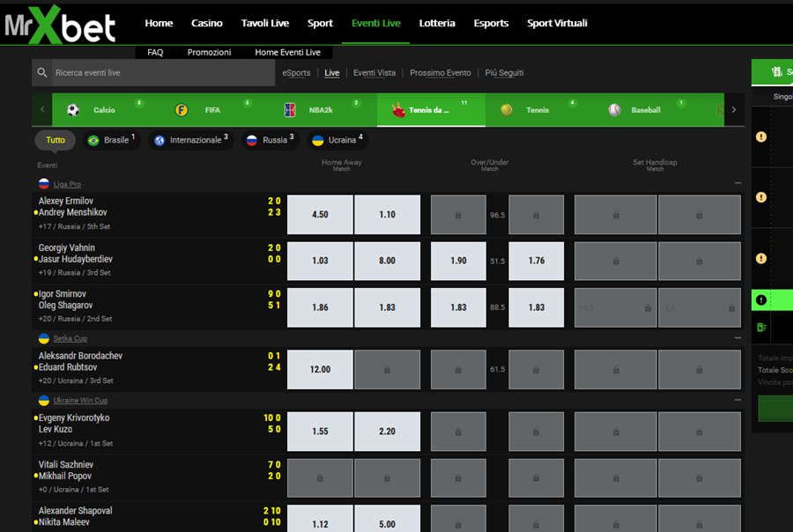
Task: Open the Sport Virtuali menu item
Action: coord(558,23)
